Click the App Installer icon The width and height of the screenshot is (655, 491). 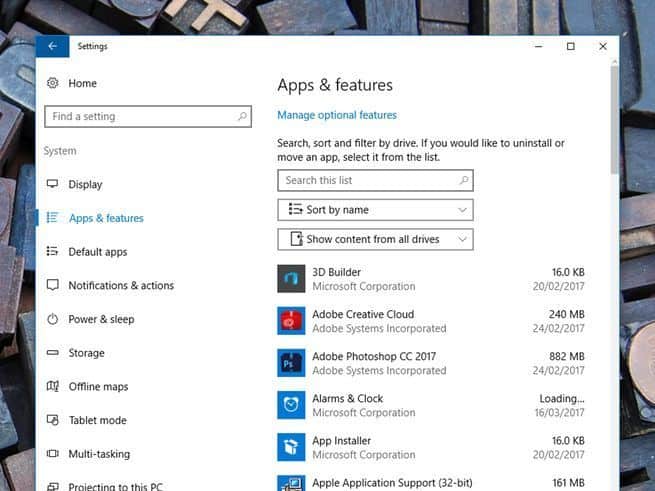coord(291,447)
